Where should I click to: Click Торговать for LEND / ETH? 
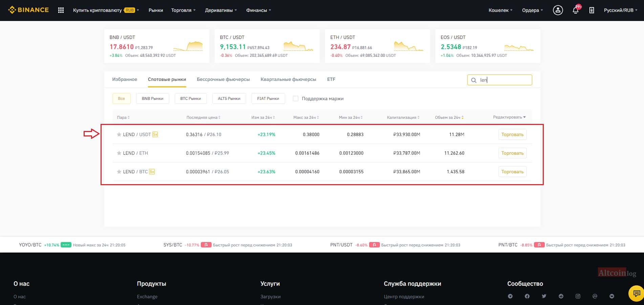coord(512,153)
